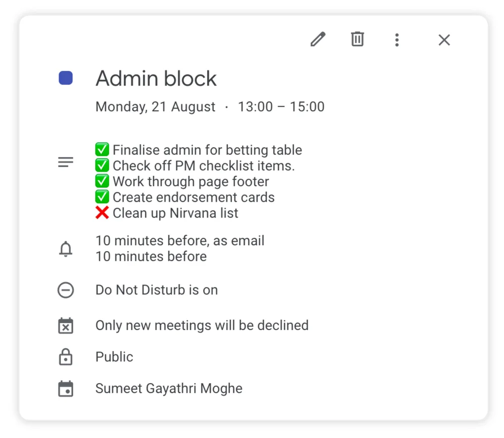Viewport: 504px width, 438px height.
Task: Click the notification bell icon
Action: pos(66,249)
